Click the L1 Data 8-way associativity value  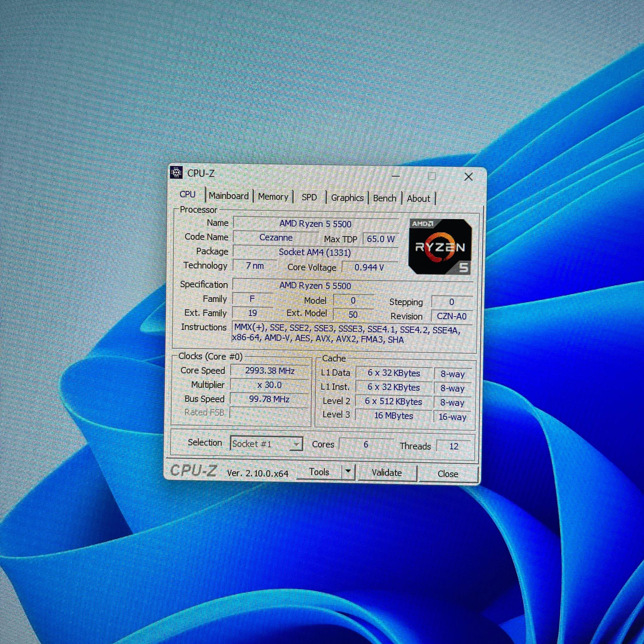pyautogui.click(x=452, y=374)
